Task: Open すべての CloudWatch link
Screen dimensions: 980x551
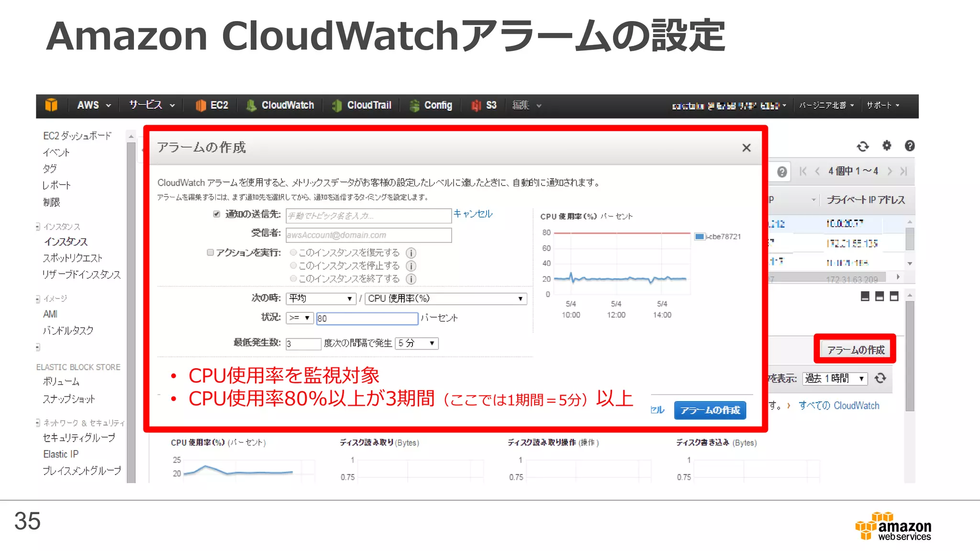Action: [x=839, y=406]
